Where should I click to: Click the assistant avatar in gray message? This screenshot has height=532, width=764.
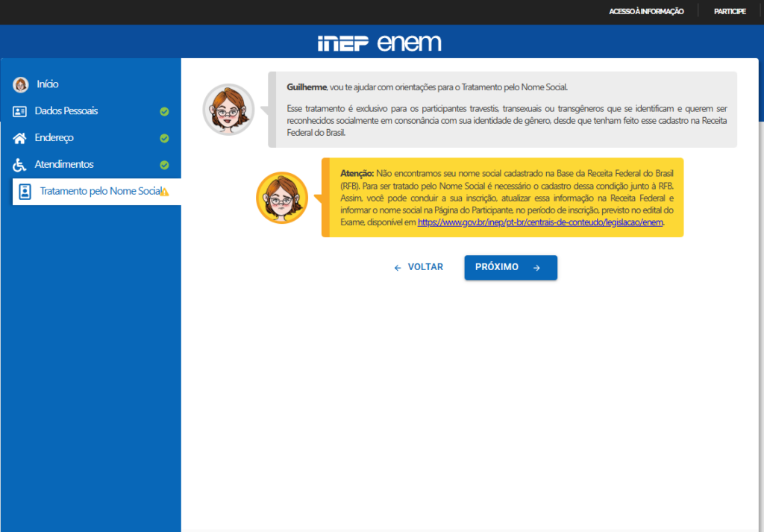(x=228, y=110)
